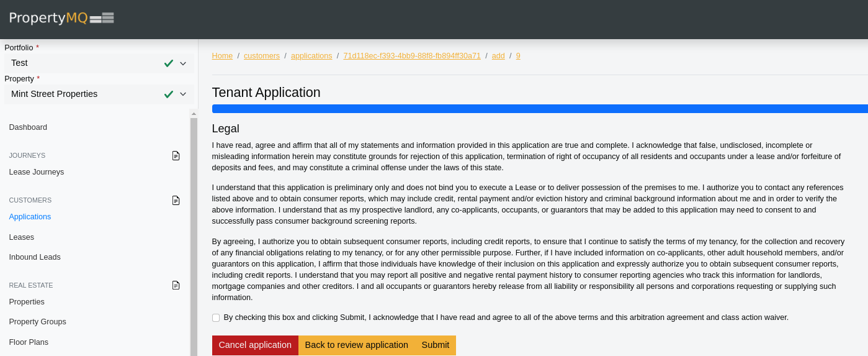
Task: Go to Lease Journeys
Action: (37, 172)
